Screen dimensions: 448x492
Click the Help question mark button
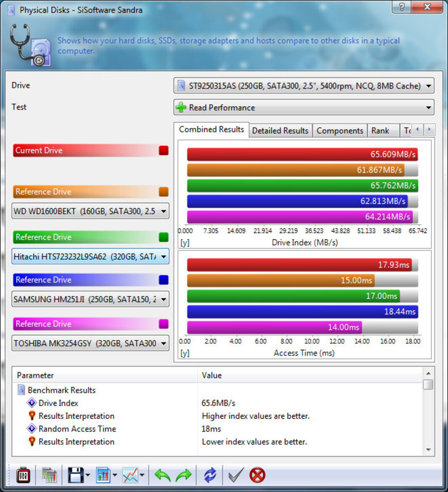(x=402, y=7)
